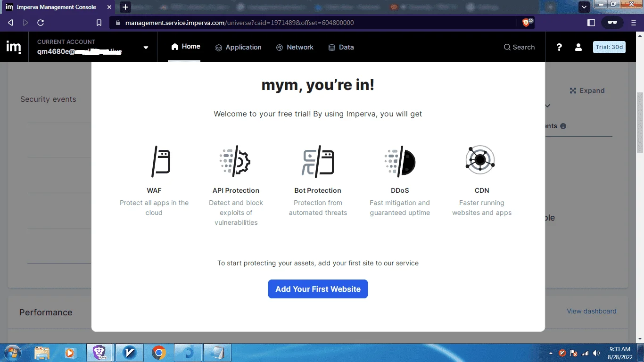
Task: Click Add Your First Website button
Action: [318, 289]
